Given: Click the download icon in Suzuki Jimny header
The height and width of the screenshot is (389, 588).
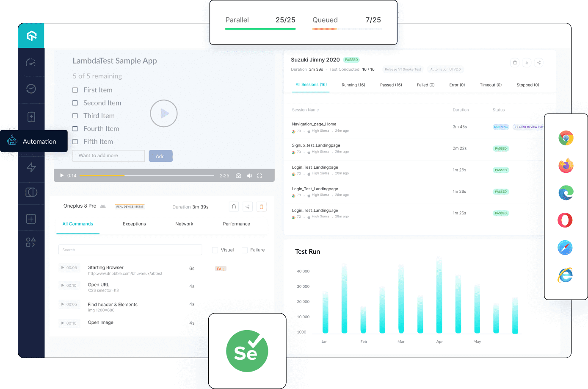Looking at the screenshot, I should coord(527,63).
